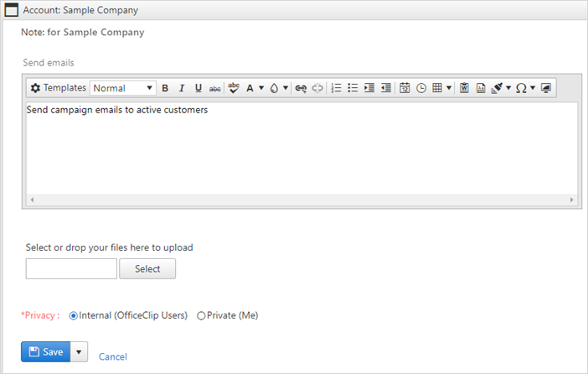Click the omega special character icon

tap(521, 88)
